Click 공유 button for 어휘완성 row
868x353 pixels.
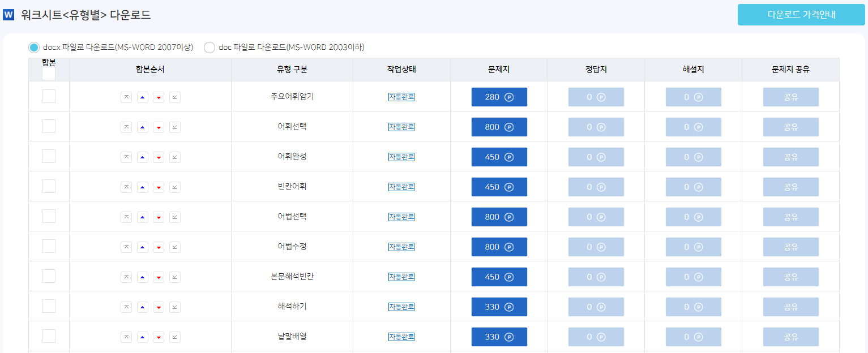(790, 157)
